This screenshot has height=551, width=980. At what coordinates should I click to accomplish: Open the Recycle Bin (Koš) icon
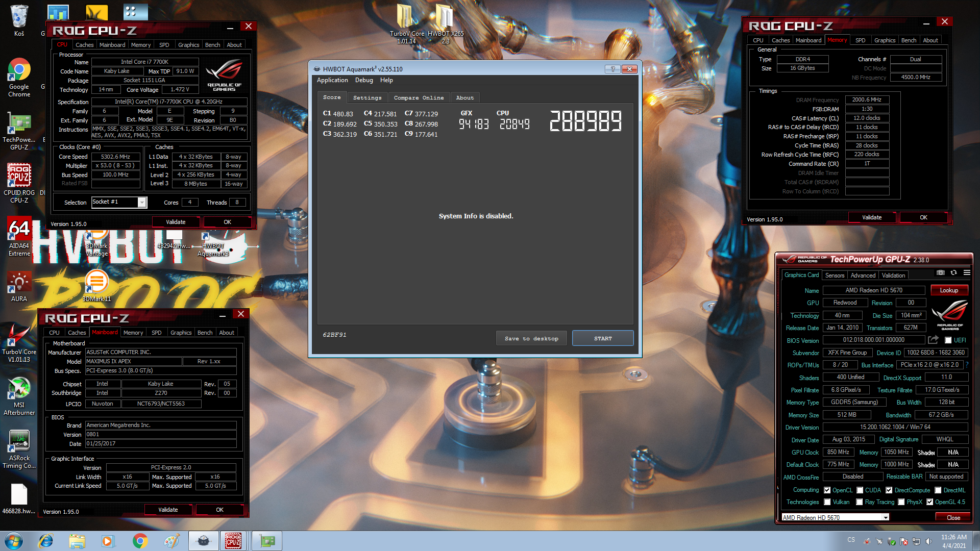[19, 20]
